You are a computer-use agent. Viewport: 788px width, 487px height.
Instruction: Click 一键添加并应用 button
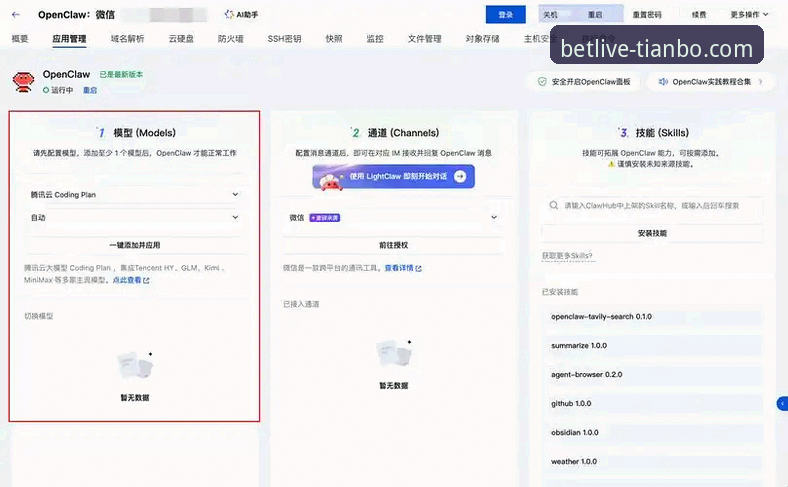point(134,245)
